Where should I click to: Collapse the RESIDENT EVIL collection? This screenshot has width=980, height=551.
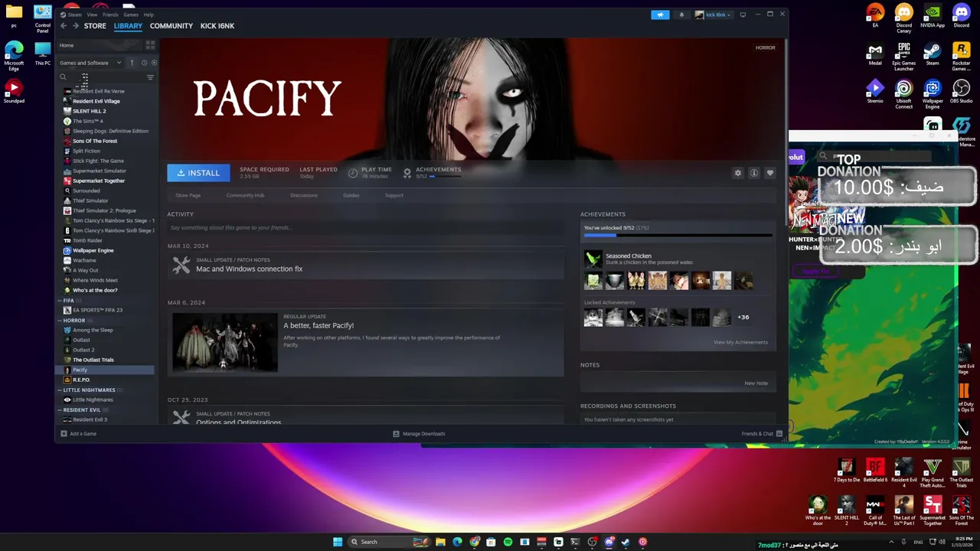click(61, 410)
